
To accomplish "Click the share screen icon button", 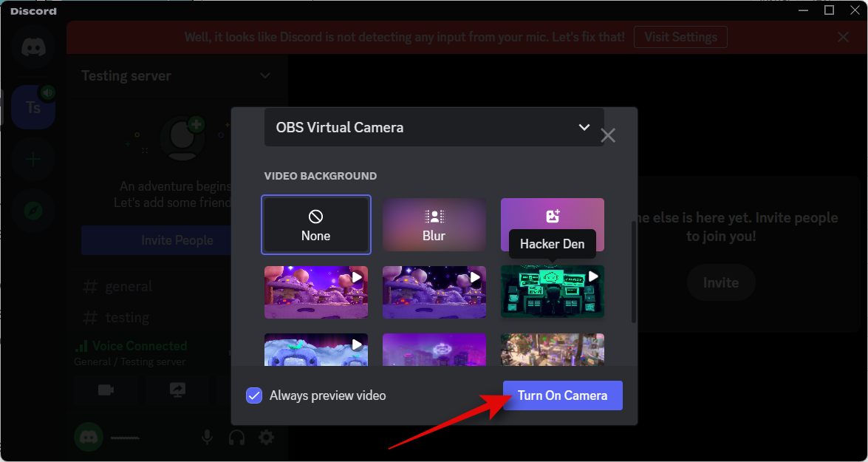I will pyautogui.click(x=177, y=390).
